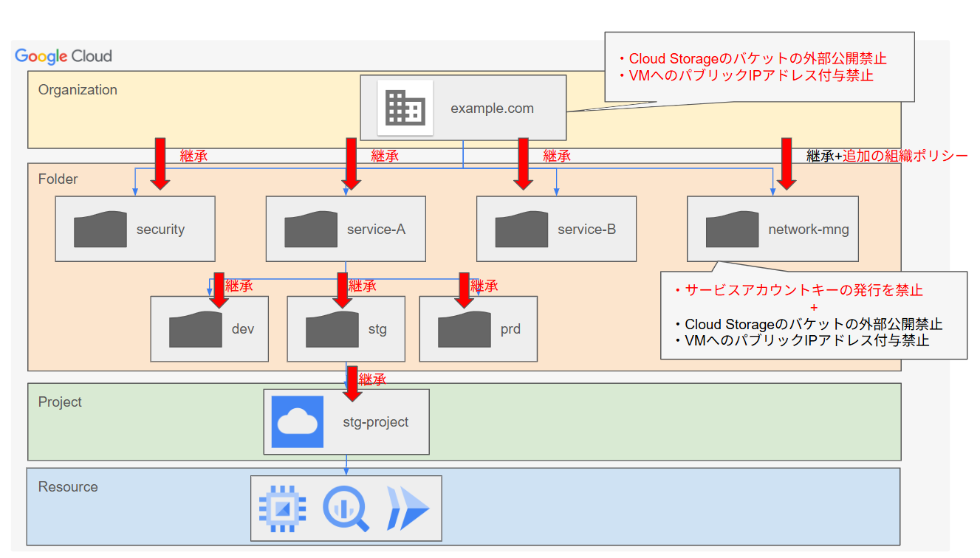The height and width of the screenshot is (558, 980).
Task: Click the Organization section label
Action: coord(78,90)
